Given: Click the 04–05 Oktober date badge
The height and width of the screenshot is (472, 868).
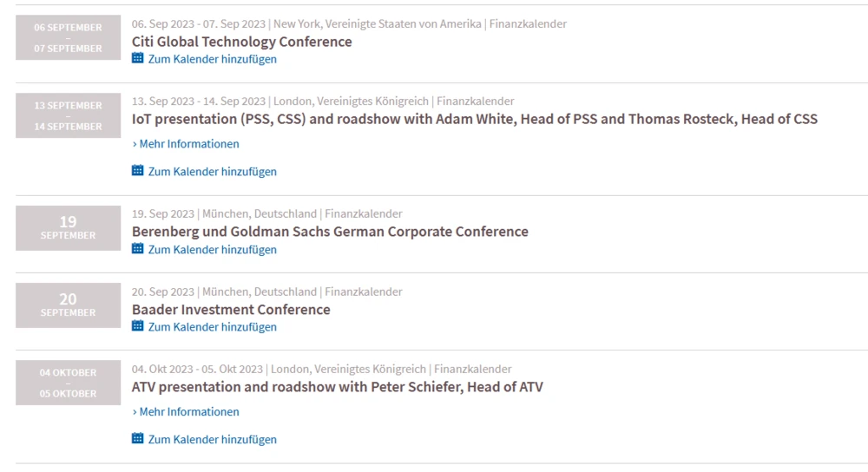Looking at the screenshot, I should click(x=68, y=383).
